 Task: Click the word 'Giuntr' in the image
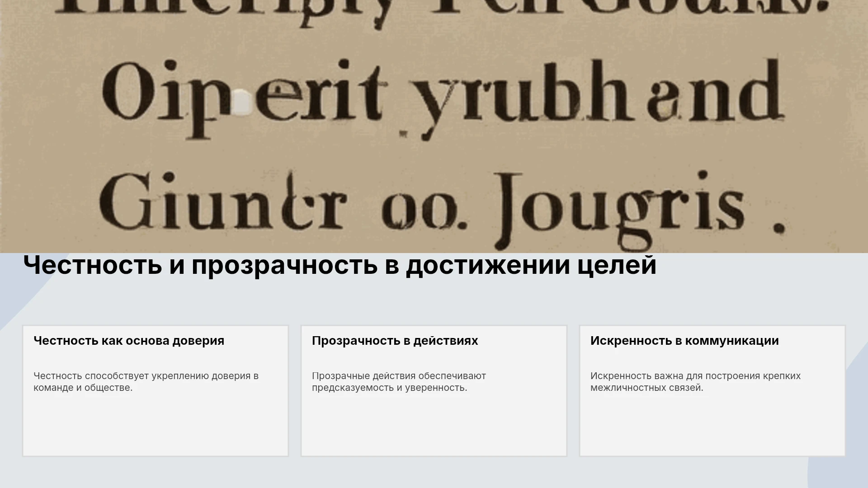[x=222, y=202]
